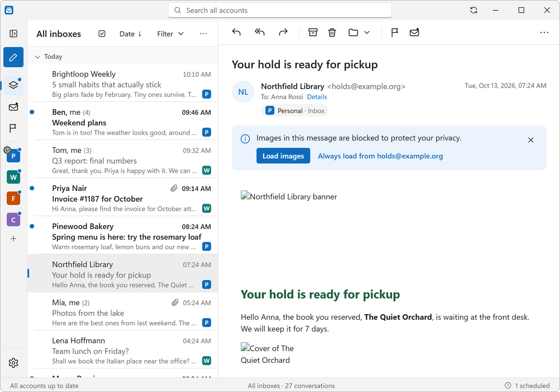Mark message as unread envelope icon
Image resolution: width=560 pixels, height=392 pixels.
tap(414, 32)
